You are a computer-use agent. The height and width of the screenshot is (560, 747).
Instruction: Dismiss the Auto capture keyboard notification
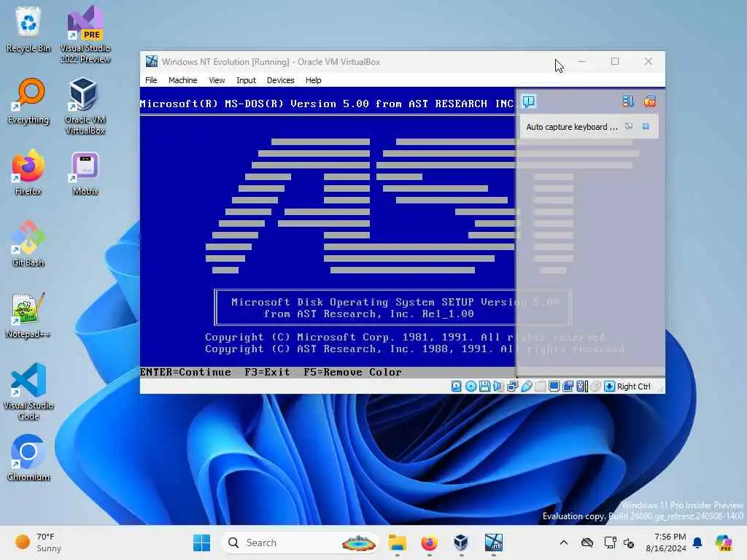point(646,127)
